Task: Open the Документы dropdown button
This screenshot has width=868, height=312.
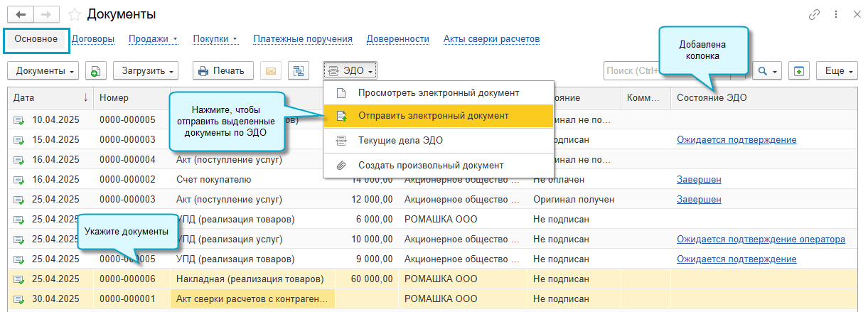Action: pyautogui.click(x=46, y=70)
